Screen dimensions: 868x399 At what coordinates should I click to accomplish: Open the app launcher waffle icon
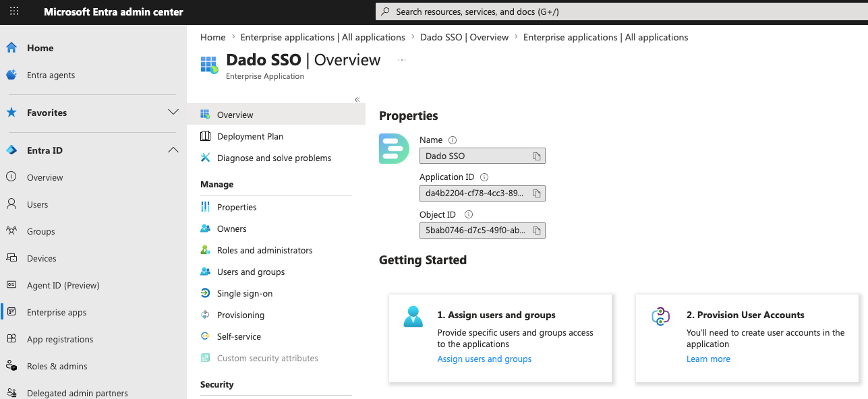[x=13, y=11]
